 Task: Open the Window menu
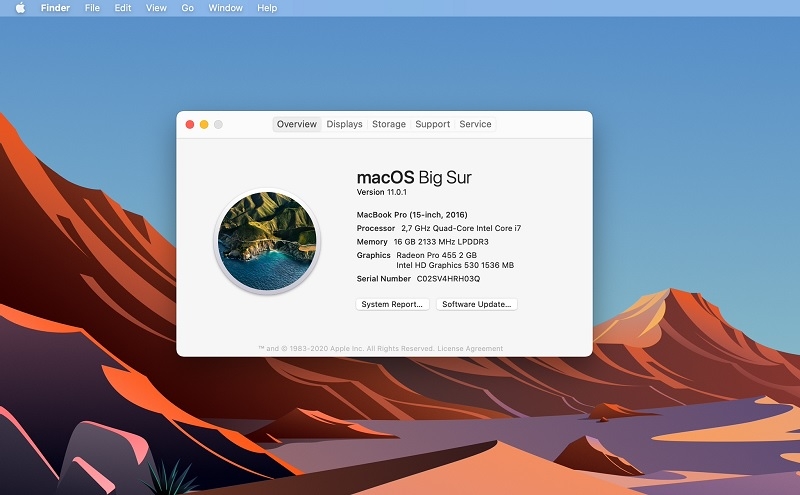tap(225, 8)
